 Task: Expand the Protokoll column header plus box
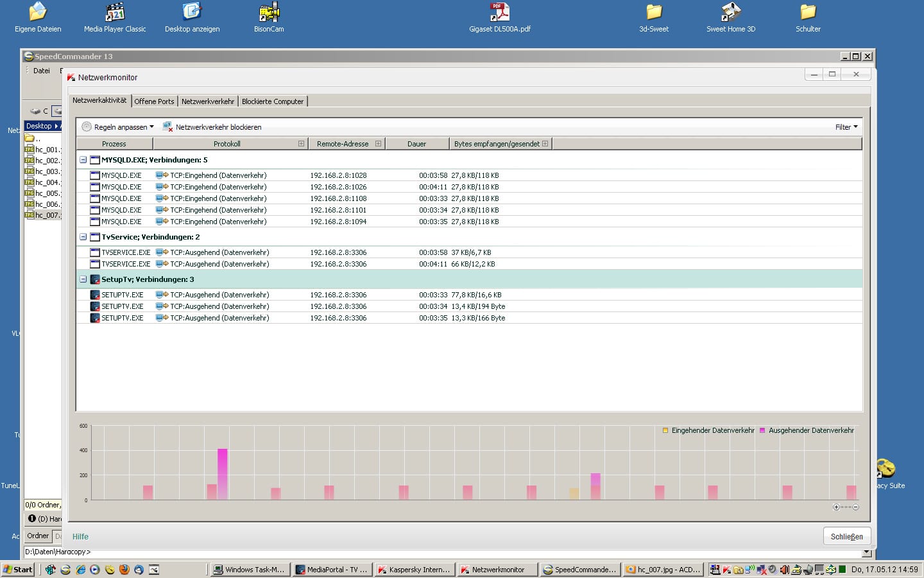[x=301, y=144]
